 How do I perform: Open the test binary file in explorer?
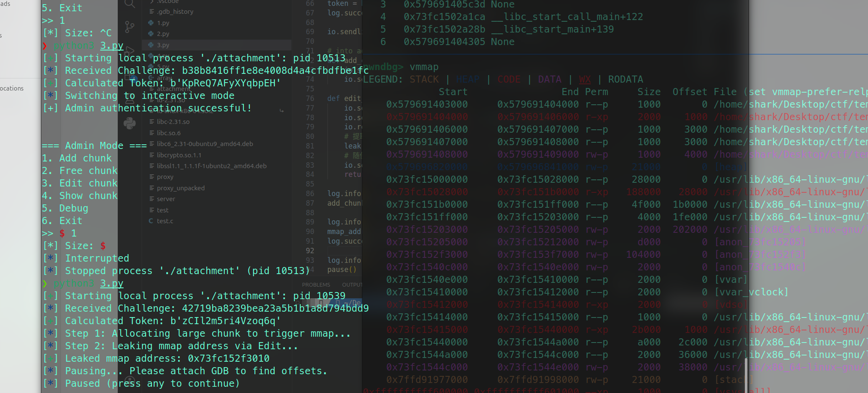tap(162, 210)
